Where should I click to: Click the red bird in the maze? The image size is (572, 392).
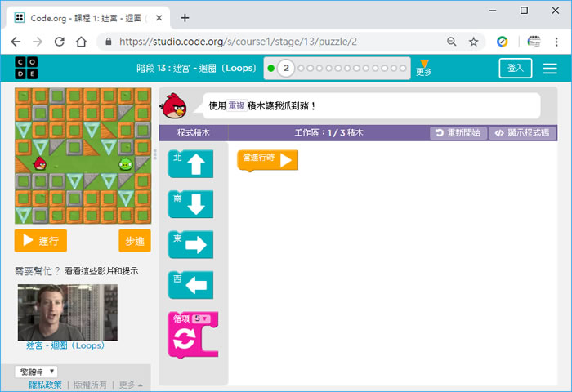coord(40,164)
